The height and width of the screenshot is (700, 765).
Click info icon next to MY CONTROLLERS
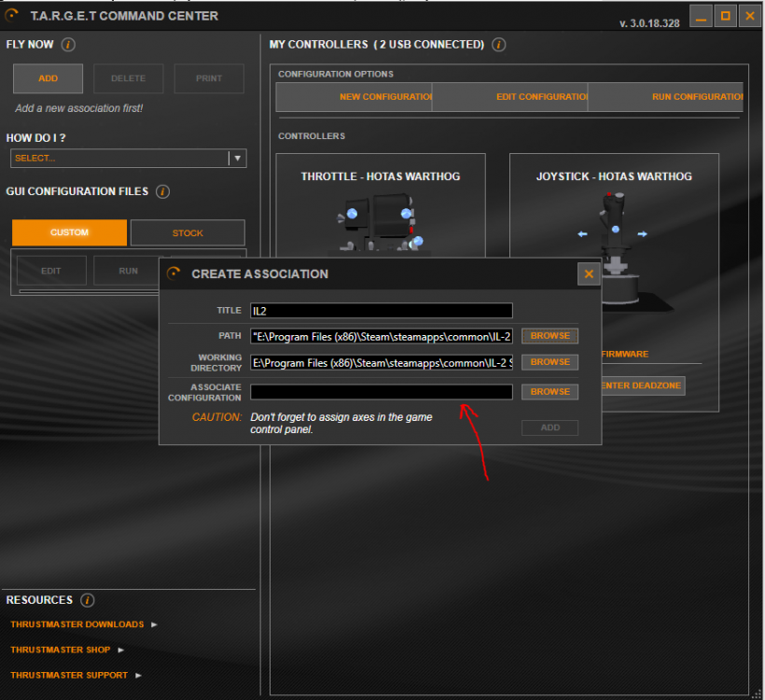(498, 45)
